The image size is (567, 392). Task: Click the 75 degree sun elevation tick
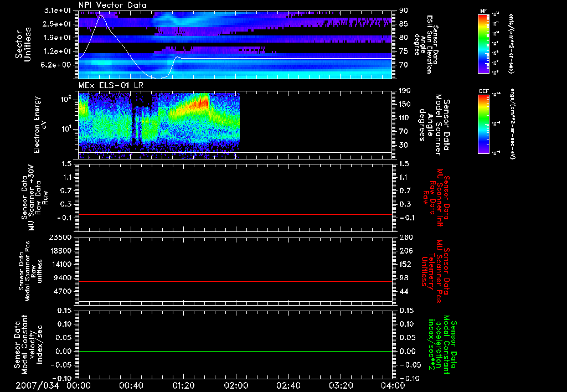tap(403, 51)
